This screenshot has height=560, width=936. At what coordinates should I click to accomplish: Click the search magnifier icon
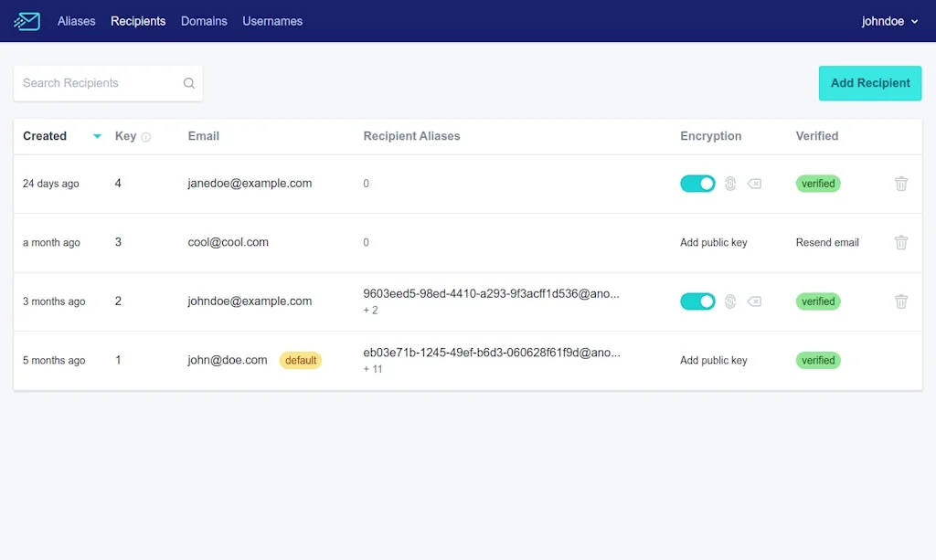(x=189, y=83)
